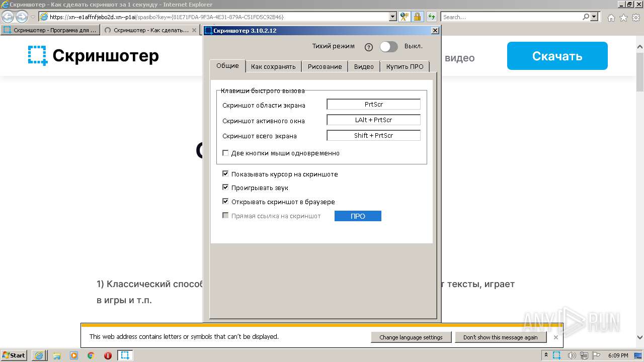This screenshot has width=644, height=362.
Task: Click the refresh icon in address bar
Action: tap(431, 17)
